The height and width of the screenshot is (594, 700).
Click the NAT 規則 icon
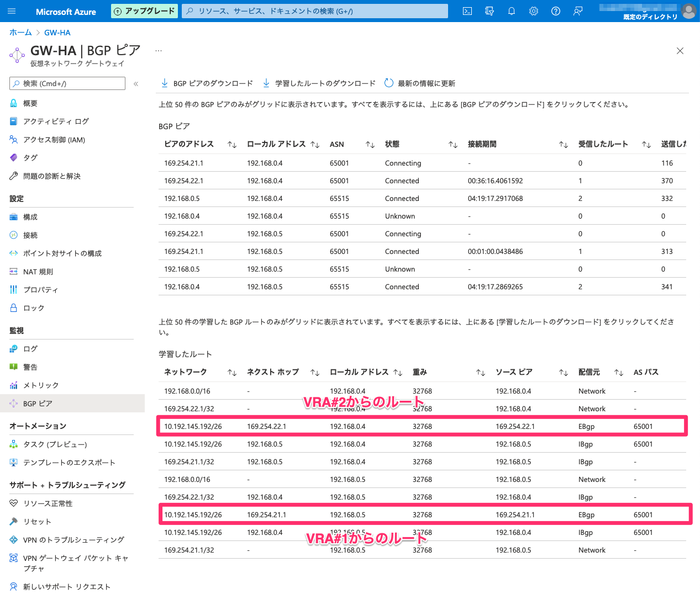14,272
